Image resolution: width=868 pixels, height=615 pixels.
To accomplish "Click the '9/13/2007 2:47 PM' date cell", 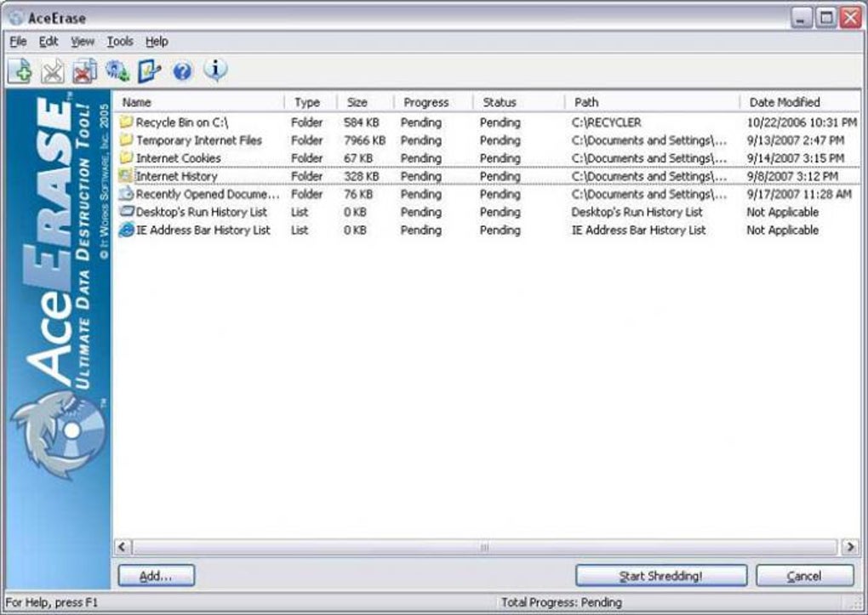I will point(796,140).
